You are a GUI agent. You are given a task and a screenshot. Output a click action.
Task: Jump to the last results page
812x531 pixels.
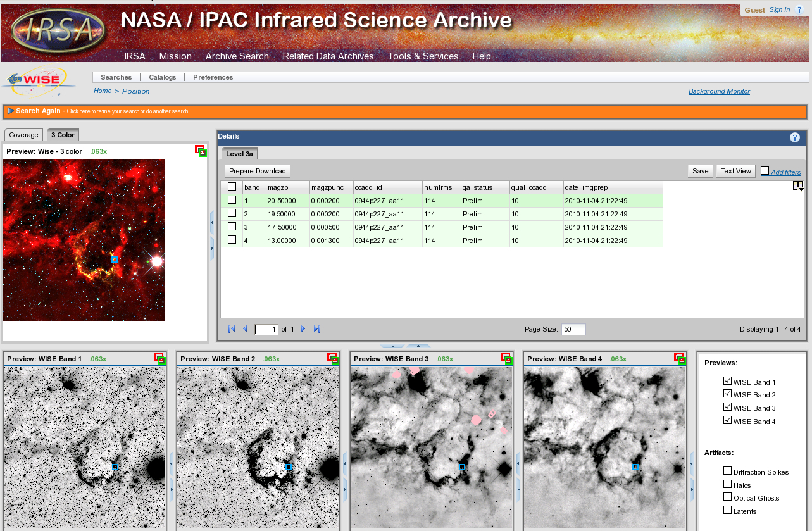317,329
